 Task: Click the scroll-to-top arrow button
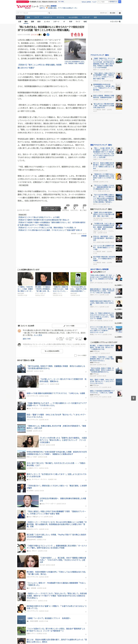pos(134,398)
